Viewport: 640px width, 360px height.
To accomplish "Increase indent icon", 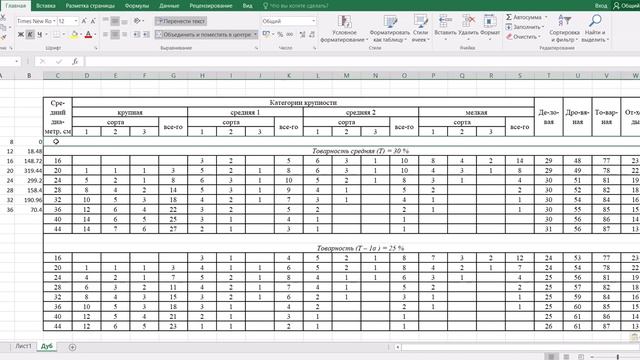I will pyautogui.click(x=146, y=35).
